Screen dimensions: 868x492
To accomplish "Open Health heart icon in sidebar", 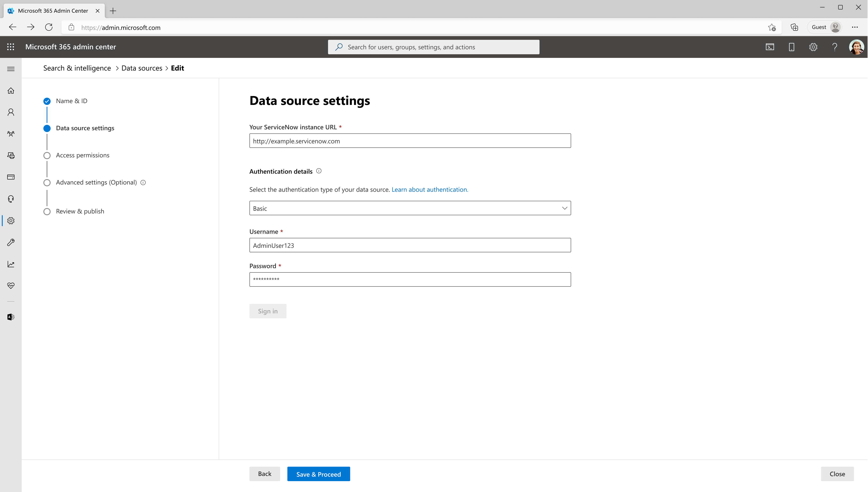I will pos(11,286).
